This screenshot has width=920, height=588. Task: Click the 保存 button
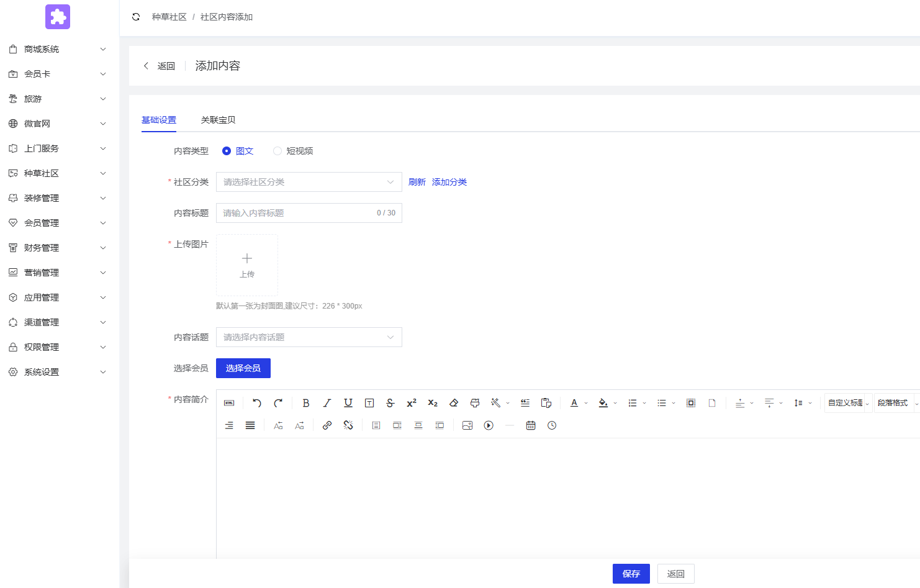click(631, 573)
